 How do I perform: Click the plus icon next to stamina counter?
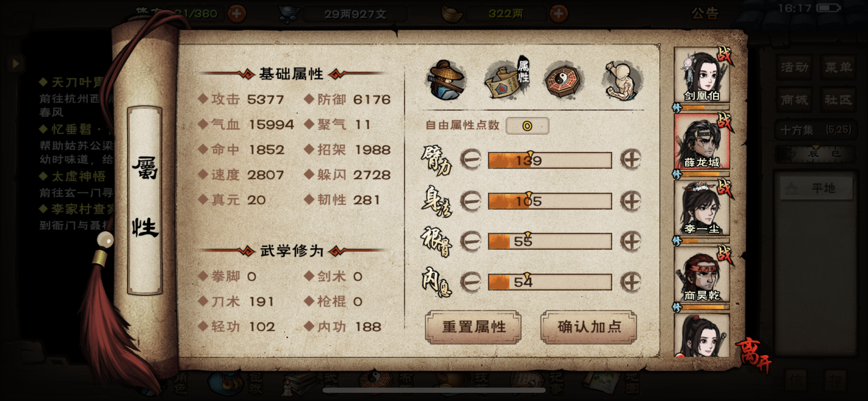click(x=237, y=14)
